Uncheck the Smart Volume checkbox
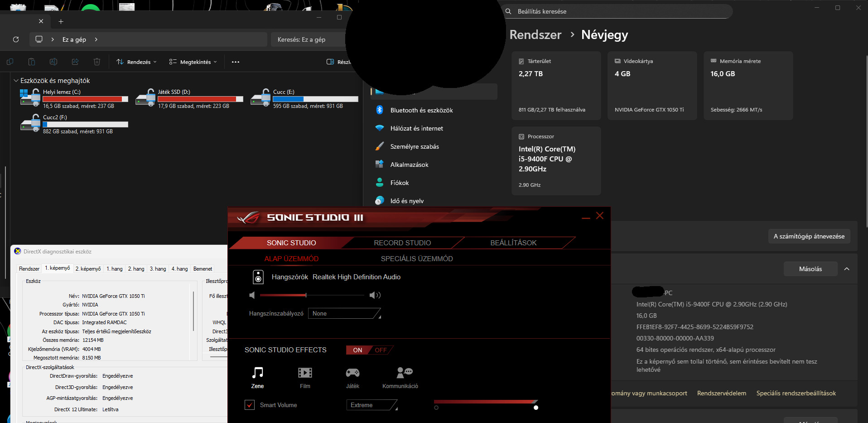The width and height of the screenshot is (868, 423). [x=250, y=405]
